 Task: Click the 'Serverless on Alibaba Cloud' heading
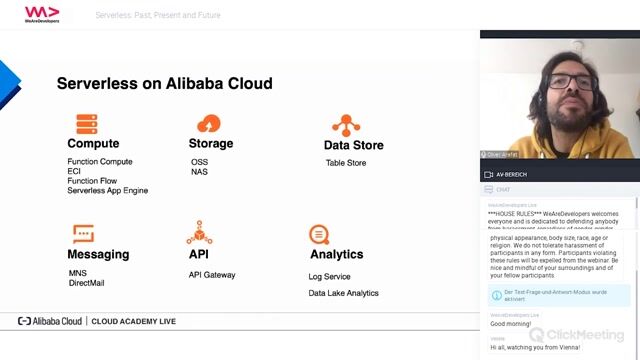(164, 83)
